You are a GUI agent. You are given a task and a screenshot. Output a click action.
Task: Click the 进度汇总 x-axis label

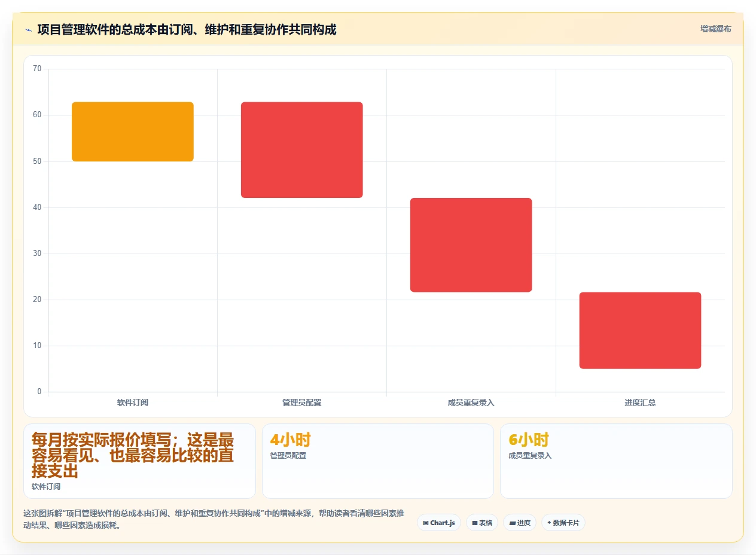click(640, 402)
